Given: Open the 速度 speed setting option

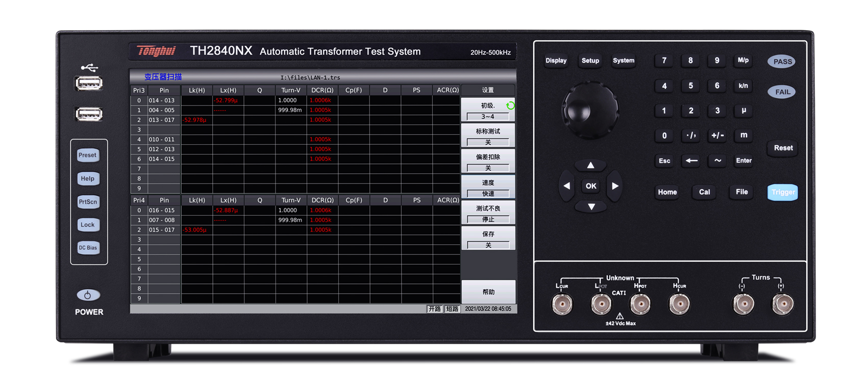Looking at the screenshot, I should tap(488, 188).
